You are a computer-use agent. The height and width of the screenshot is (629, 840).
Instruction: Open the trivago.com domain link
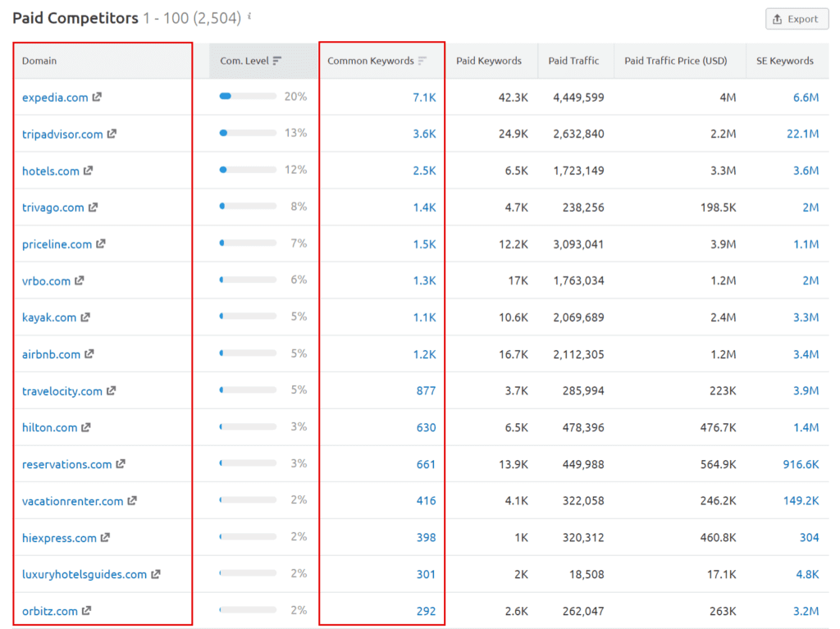point(53,207)
